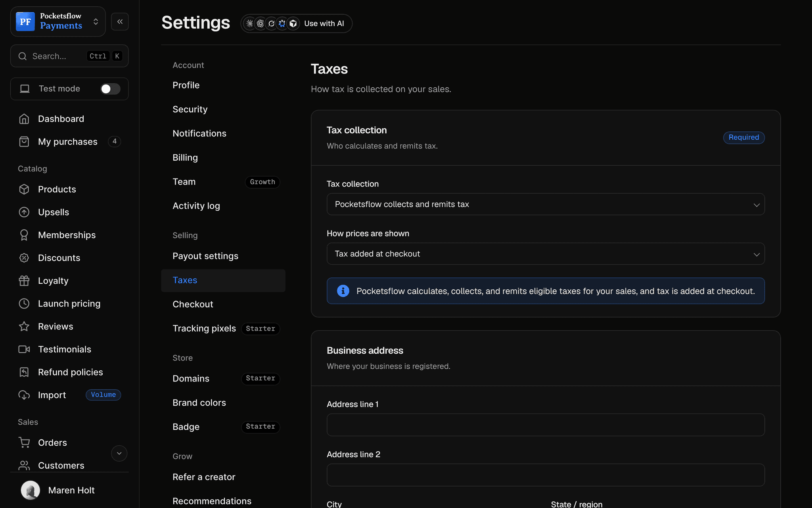This screenshot has width=812, height=508.
Task: Click the Starter badge beside Domains
Action: (x=260, y=379)
